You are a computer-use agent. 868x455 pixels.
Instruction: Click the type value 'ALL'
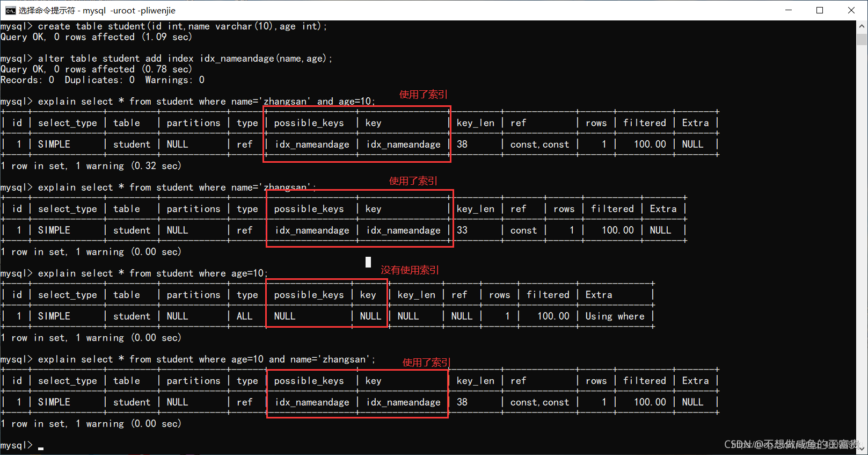245,316
